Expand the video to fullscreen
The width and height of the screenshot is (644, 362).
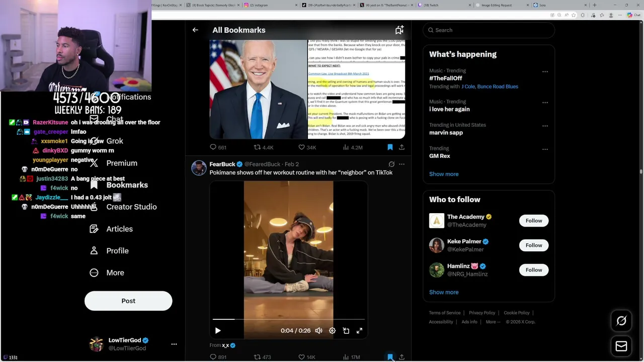359,330
